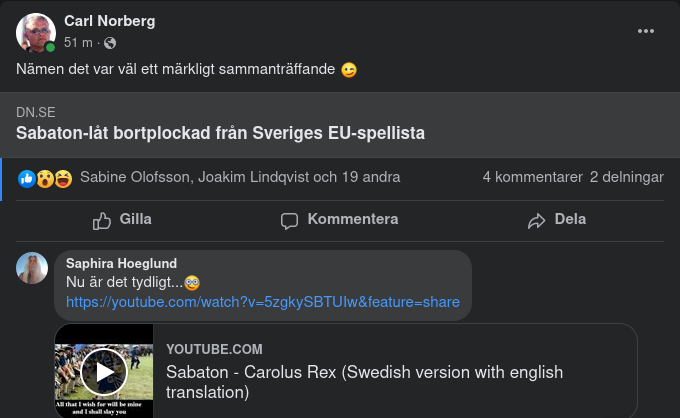Open Saphira Hoeglund's profile name

point(121,264)
